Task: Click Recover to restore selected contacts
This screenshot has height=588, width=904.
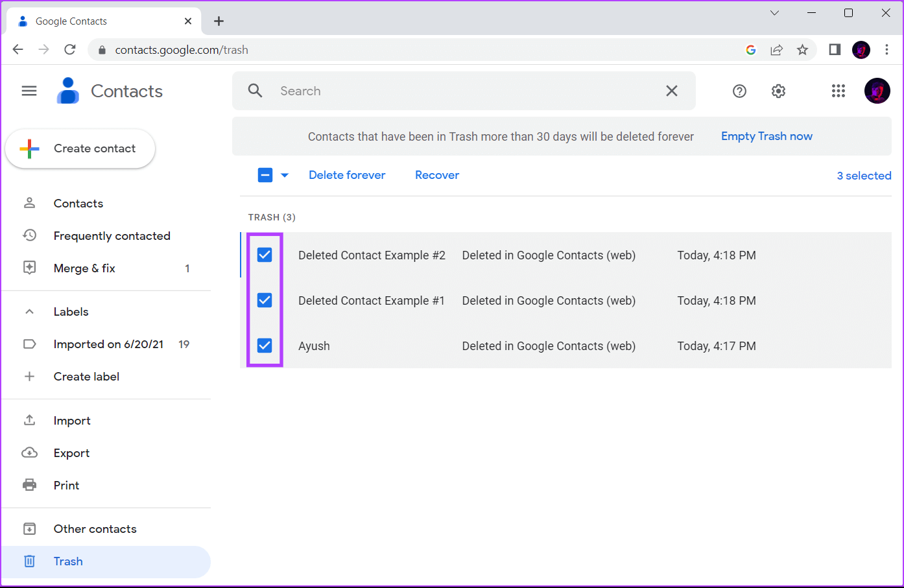Action: pyautogui.click(x=437, y=175)
